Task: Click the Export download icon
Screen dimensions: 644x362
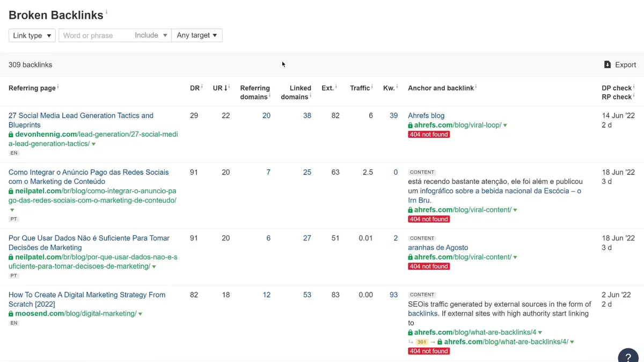Action: (608, 65)
